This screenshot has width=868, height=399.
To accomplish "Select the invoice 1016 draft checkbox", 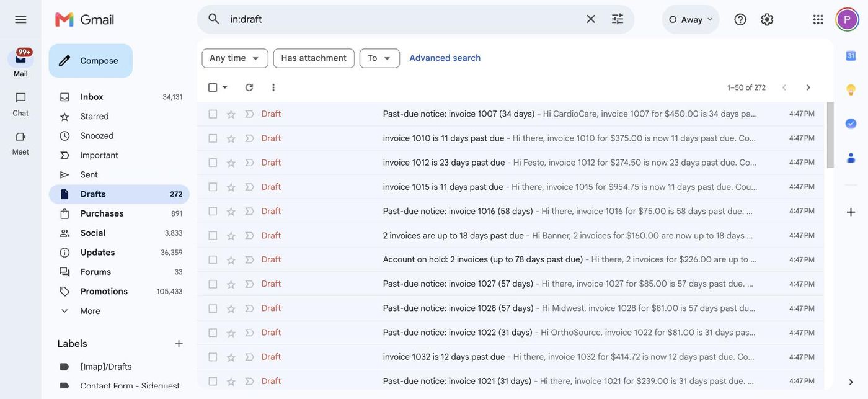I will (x=213, y=212).
